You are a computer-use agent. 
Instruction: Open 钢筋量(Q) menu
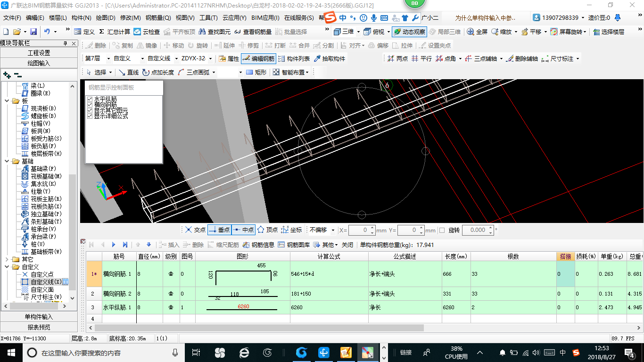[158, 18]
